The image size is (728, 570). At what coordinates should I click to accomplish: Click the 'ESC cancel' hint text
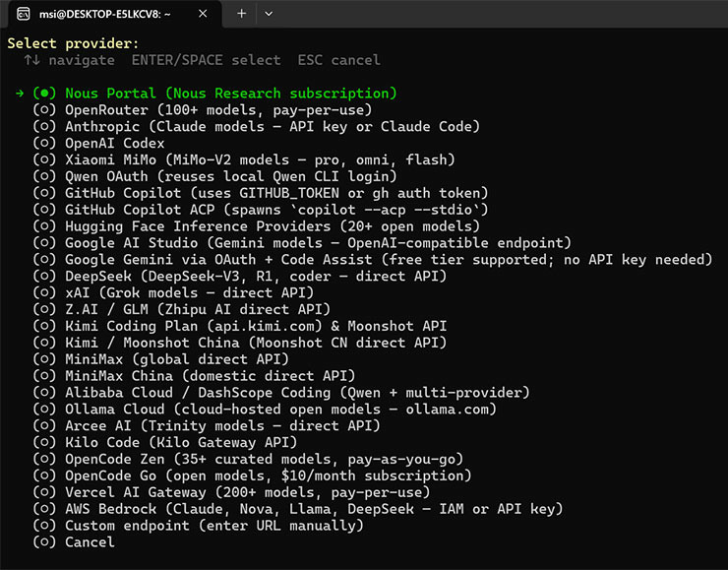point(339,60)
